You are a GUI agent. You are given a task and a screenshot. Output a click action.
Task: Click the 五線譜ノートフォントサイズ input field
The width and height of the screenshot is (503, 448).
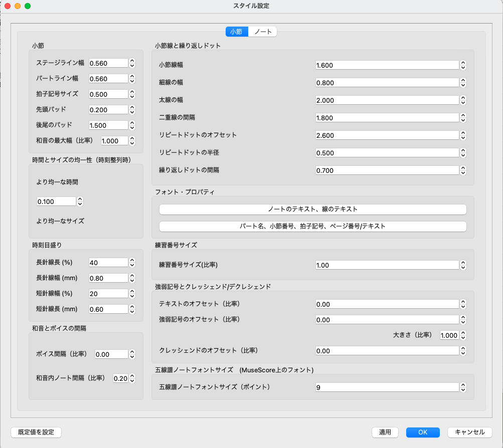387,387
